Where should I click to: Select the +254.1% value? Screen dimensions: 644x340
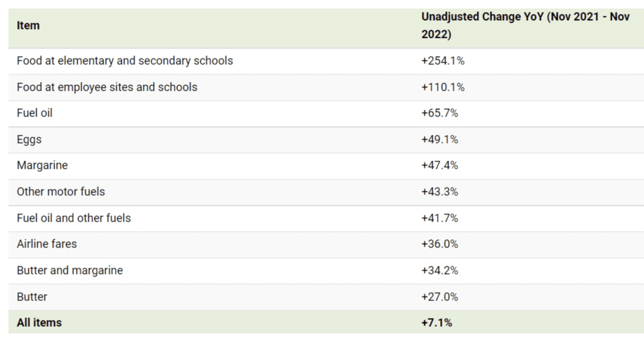click(x=443, y=61)
